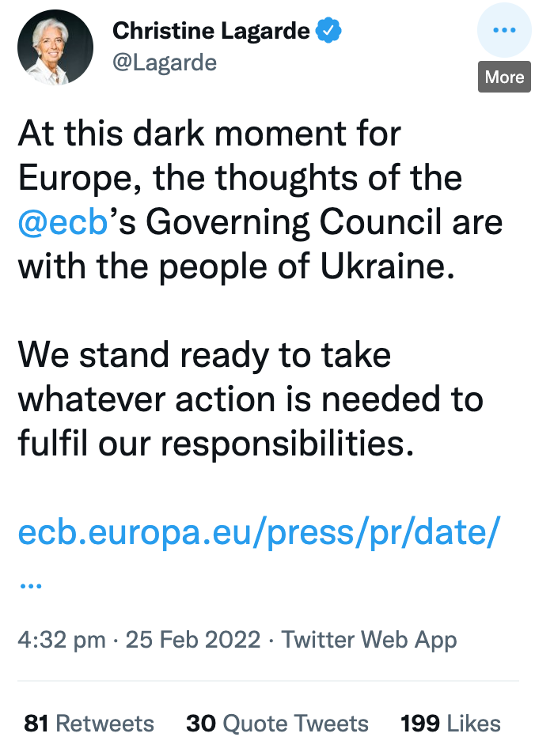Follow the ecb.europa.eu/press/pr/date/ link

(260, 532)
